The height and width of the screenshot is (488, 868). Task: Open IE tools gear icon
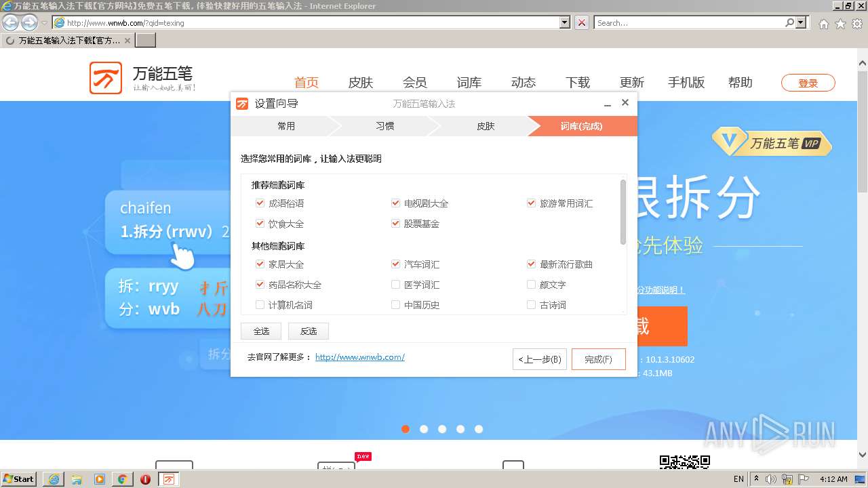point(856,24)
